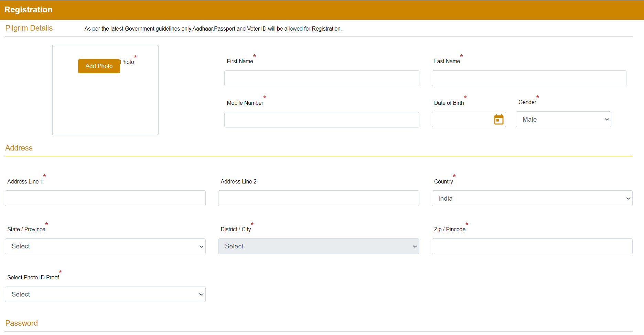Click the Address section heading
This screenshot has width=644, height=335.
click(19, 148)
